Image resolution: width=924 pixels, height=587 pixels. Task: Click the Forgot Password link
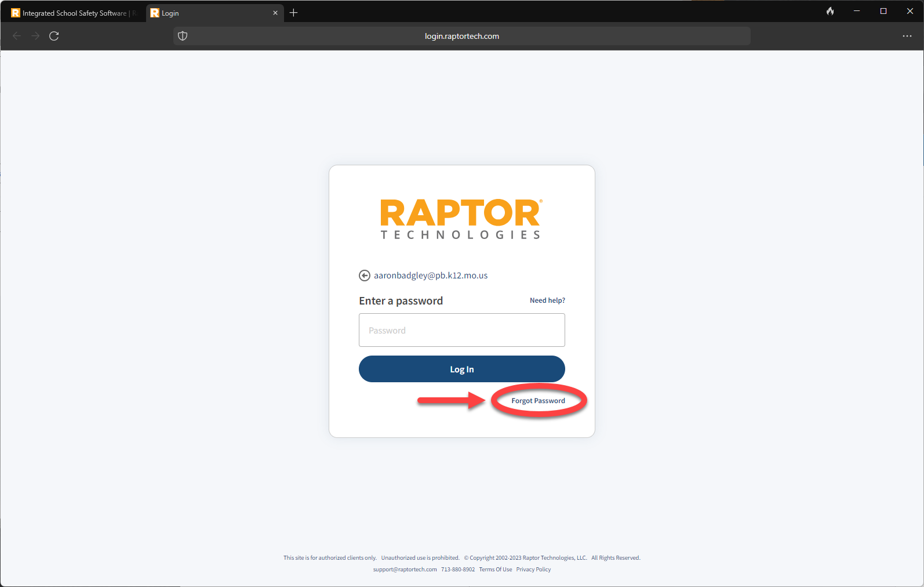[x=538, y=401]
